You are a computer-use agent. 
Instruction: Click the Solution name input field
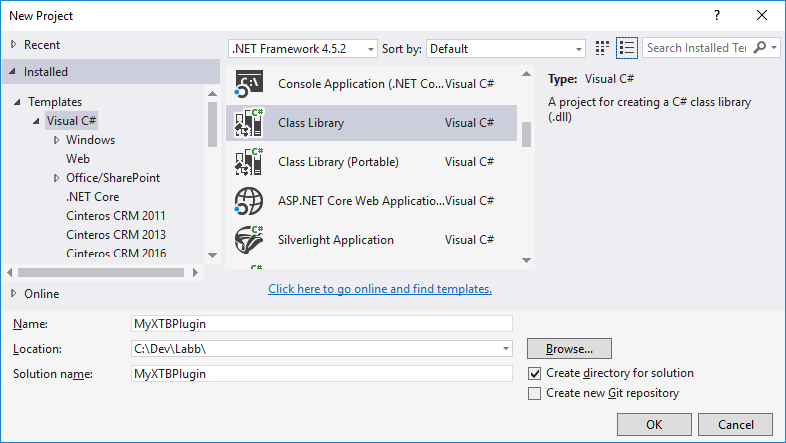click(x=322, y=374)
